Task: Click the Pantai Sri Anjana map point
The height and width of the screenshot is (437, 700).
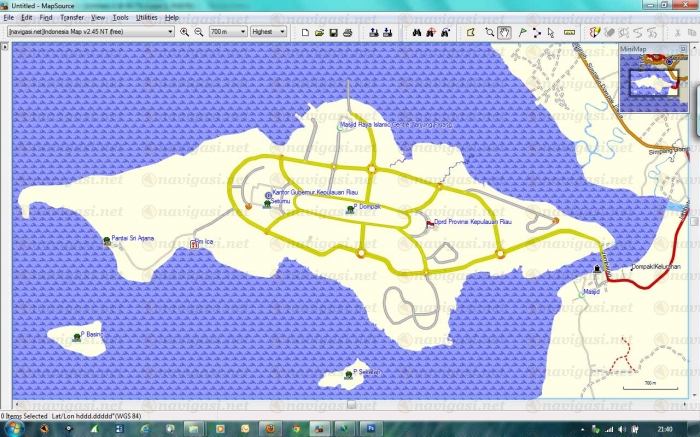Action: point(107,240)
